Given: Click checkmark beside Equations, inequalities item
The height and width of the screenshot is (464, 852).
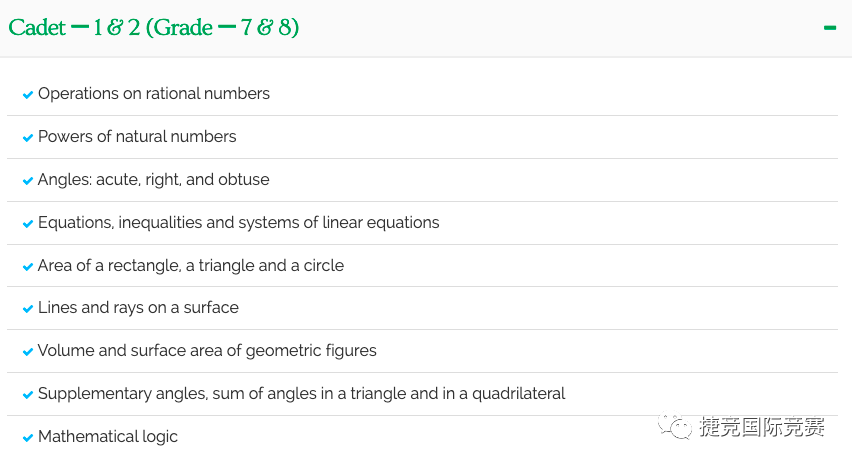Looking at the screenshot, I should (x=28, y=224).
